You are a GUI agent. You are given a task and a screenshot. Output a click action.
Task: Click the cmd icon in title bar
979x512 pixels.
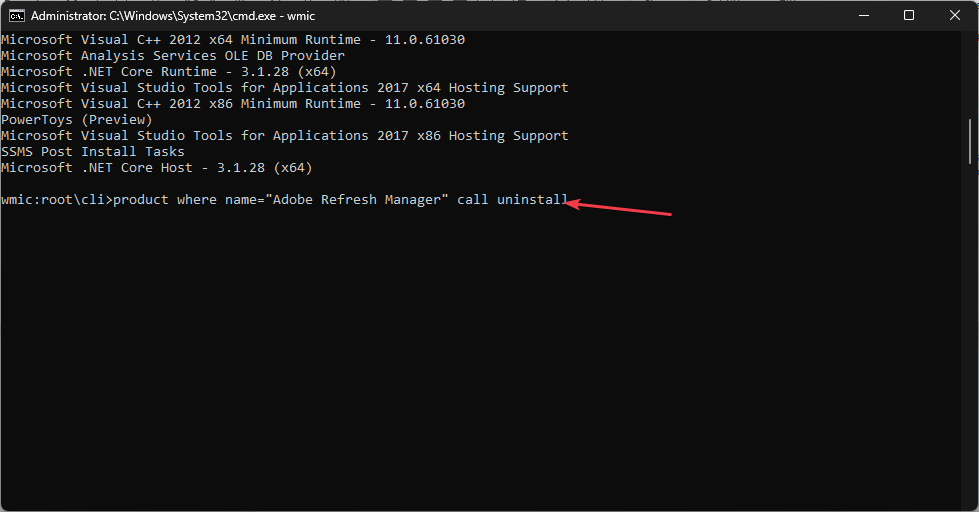coord(16,16)
